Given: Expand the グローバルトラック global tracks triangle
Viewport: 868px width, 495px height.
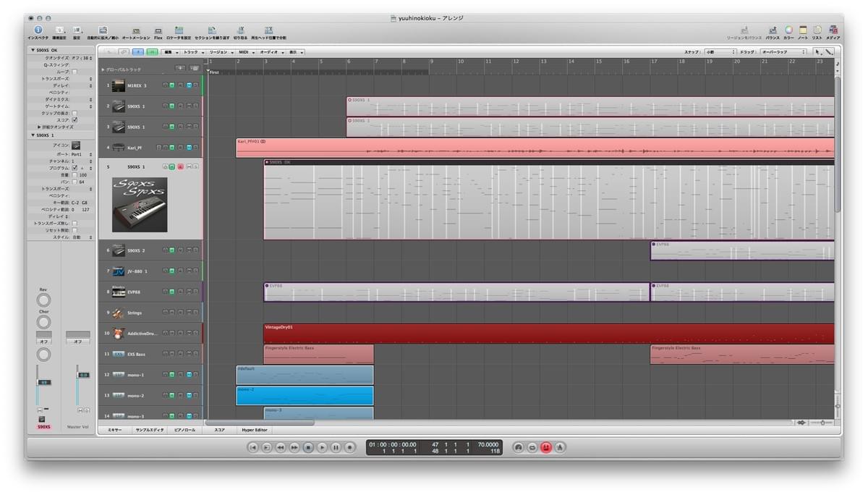Looking at the screenshot, I should click(x=103, y=69).
